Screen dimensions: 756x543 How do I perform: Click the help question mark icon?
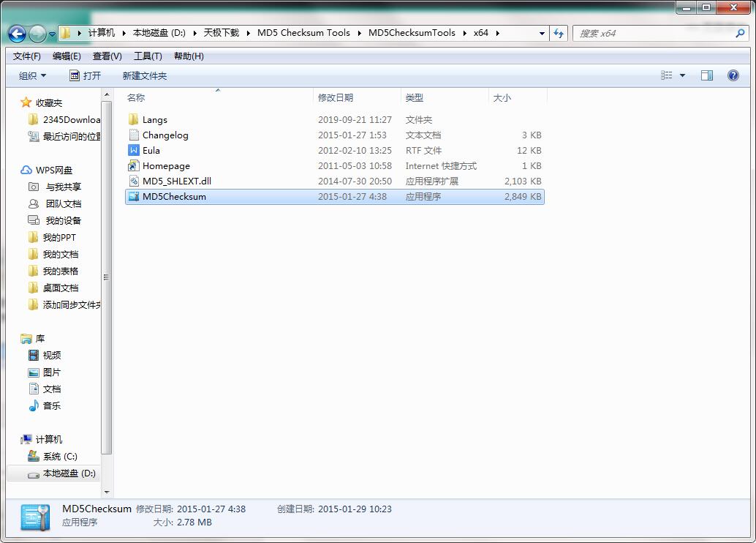pyautogui.click(x=733, y=75)
